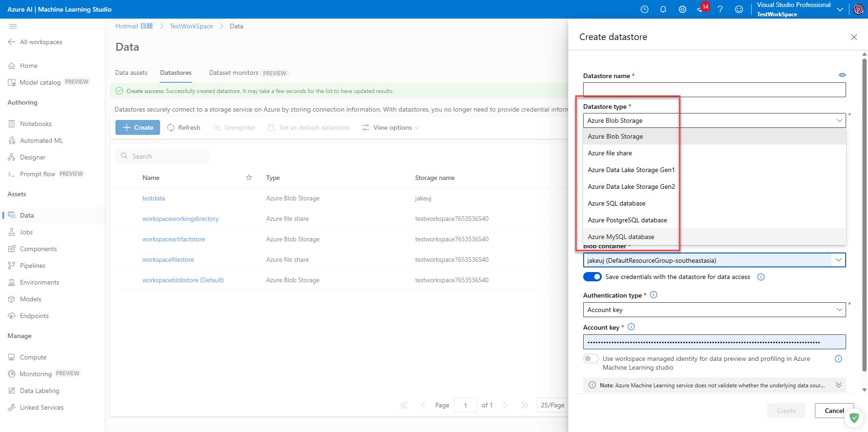Click the hamburger menu icon in sidebar

[13, 26]
